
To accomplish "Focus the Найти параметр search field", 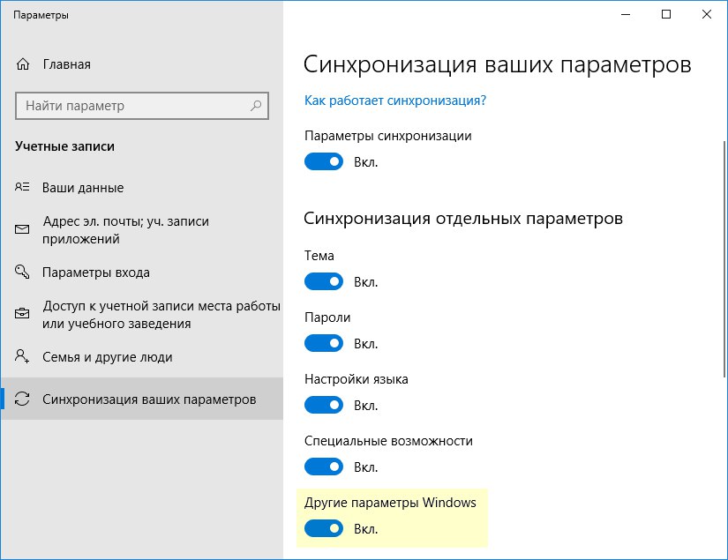I will (141, 106).
